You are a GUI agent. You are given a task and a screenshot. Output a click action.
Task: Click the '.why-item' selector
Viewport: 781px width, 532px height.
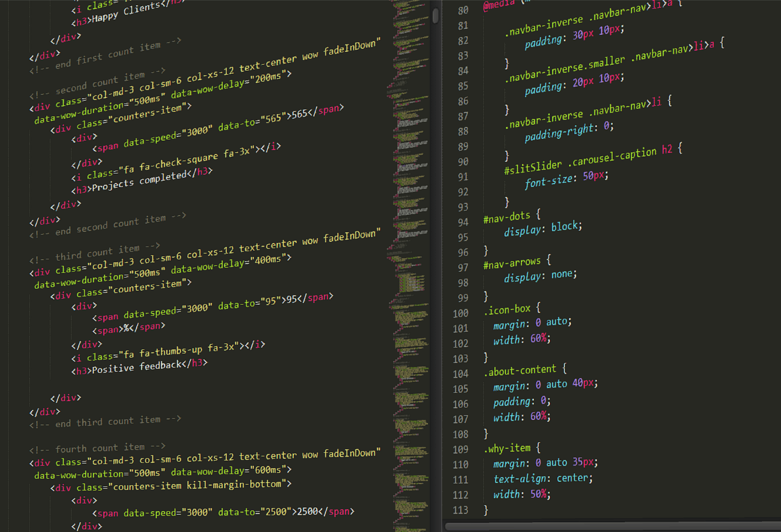pos(507,448)
